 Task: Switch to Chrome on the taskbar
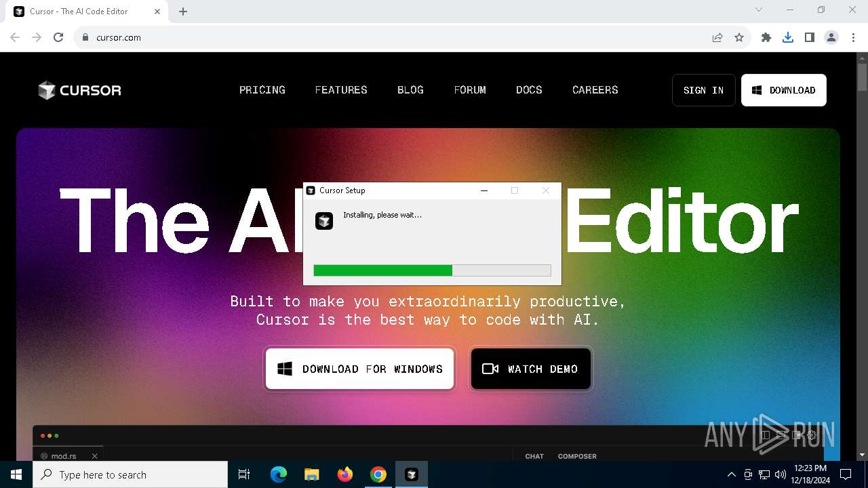378,474
